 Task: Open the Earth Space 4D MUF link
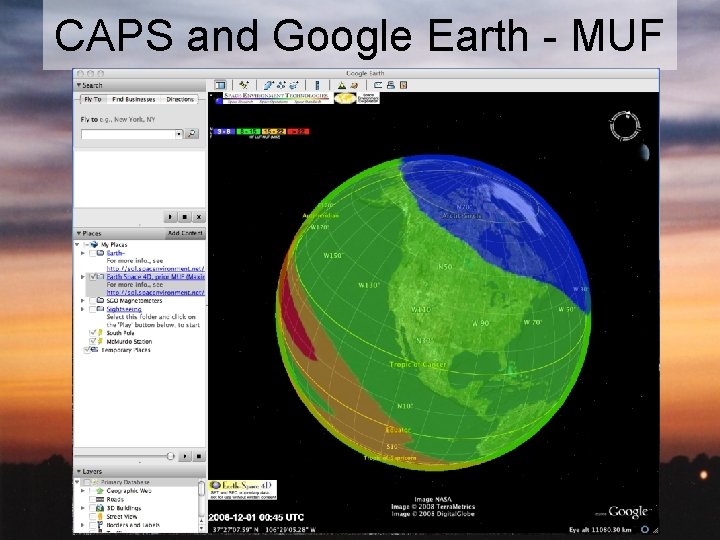click(156, 277)
